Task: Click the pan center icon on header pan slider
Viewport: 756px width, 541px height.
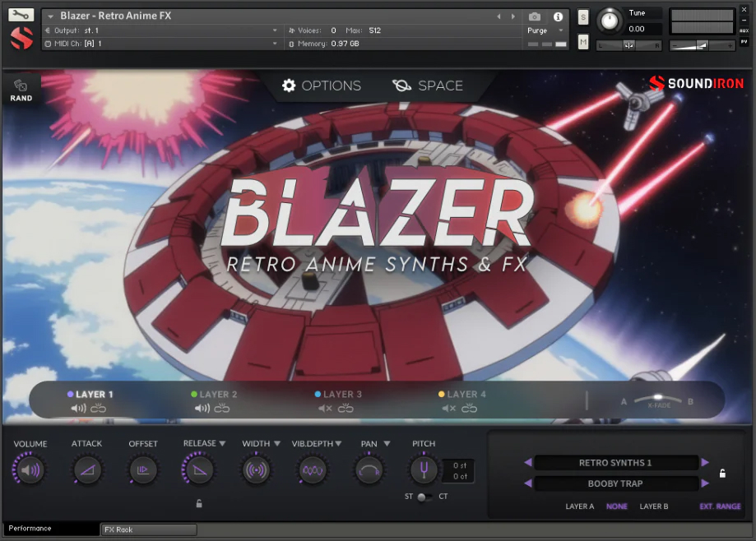Action: tap(628, 45)
